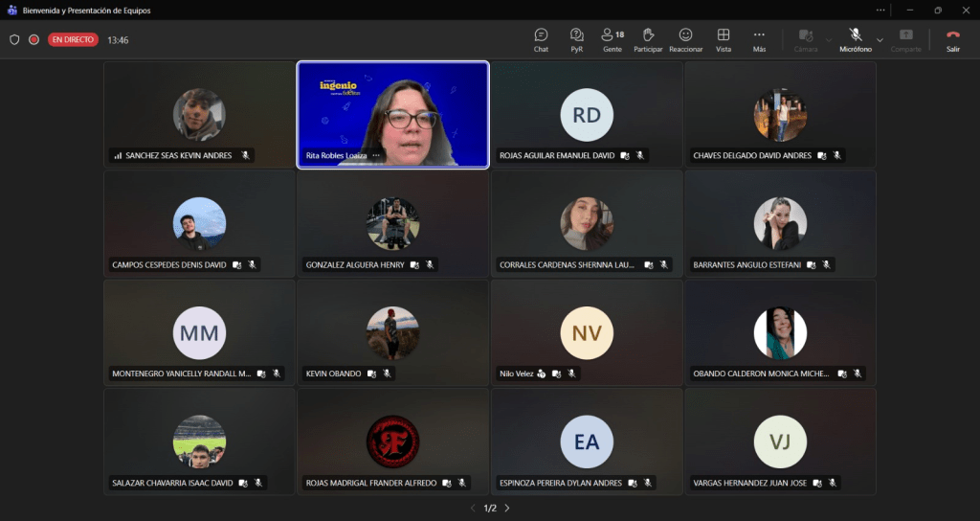Screen dimensions: 980x521
Task: Click the shield security icon
Action: pos(14,40)
